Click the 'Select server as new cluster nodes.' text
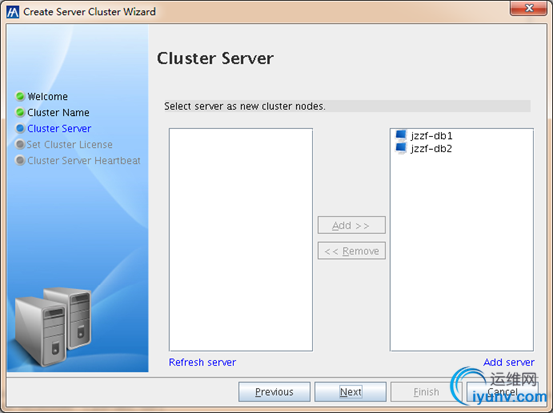This screenshot has width=553, height=413. 245,106
